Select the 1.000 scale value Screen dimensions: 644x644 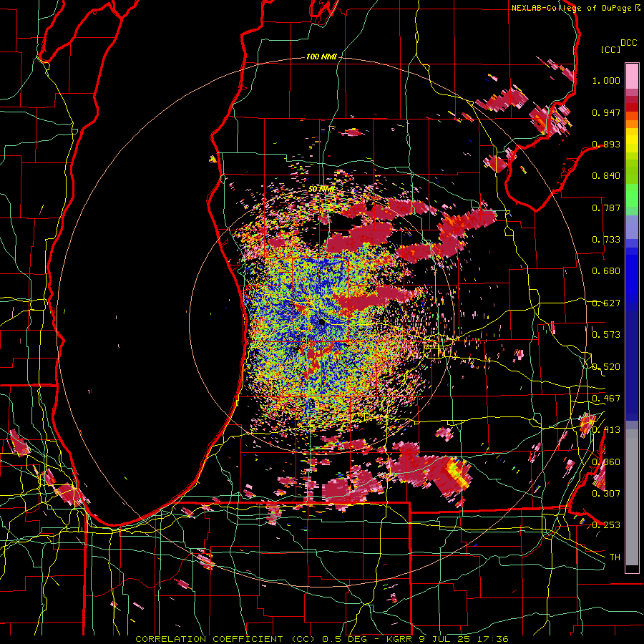point(606,80)
